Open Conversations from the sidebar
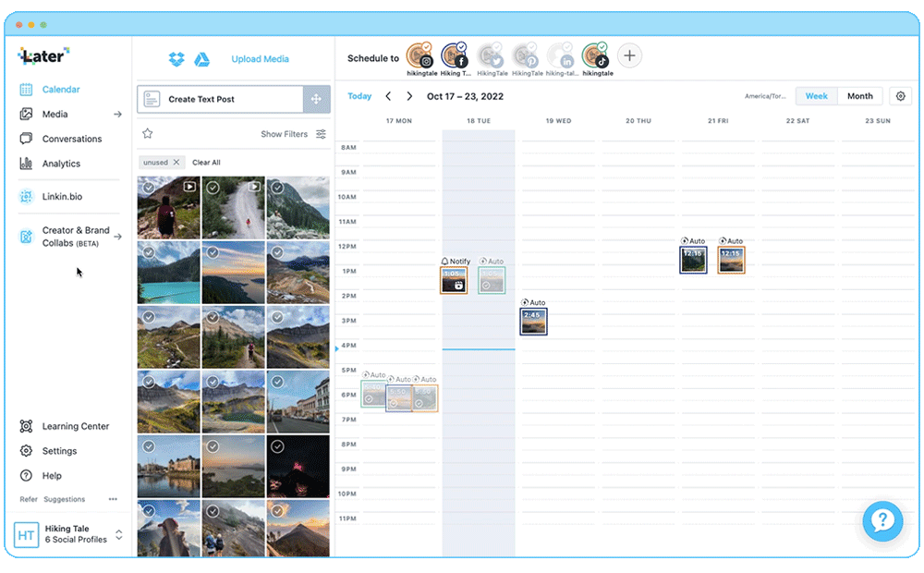This screenshot has height=573, width=924. click(x=72, y=140)
